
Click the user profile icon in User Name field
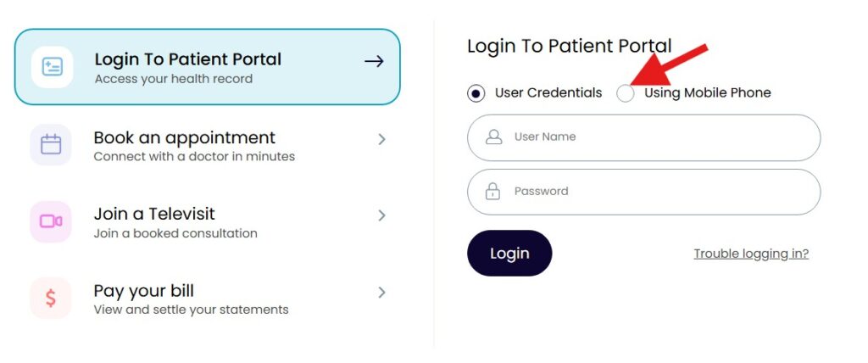coord(493,137)
